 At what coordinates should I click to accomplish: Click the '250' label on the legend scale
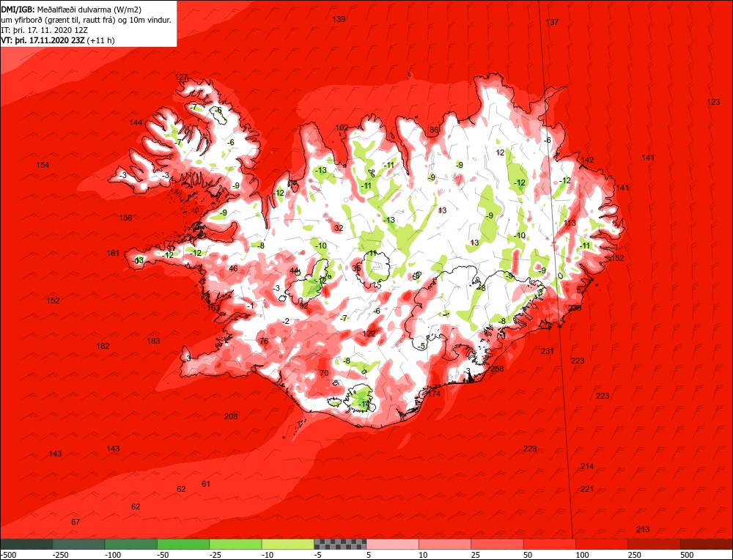click(x=634, y=555)
